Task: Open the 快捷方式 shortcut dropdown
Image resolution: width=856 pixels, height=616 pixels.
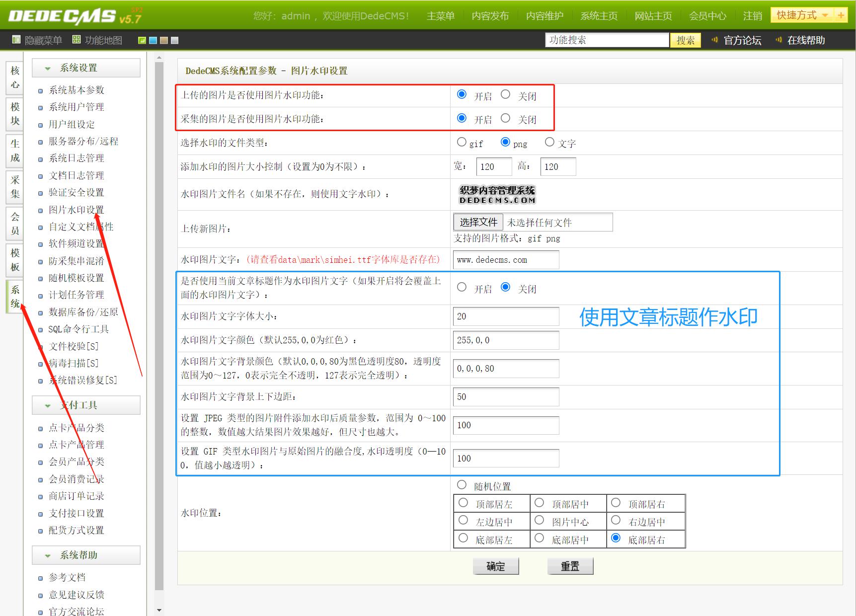Action: (x=802, y=15)
